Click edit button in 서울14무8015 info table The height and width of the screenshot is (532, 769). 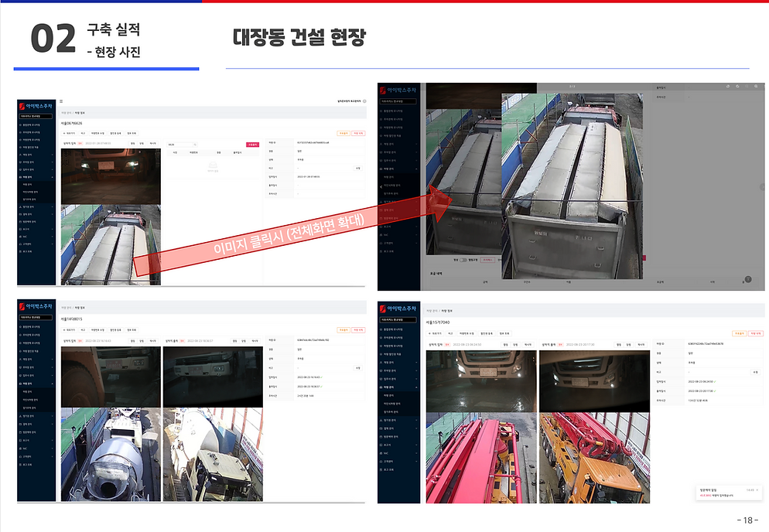358,368
